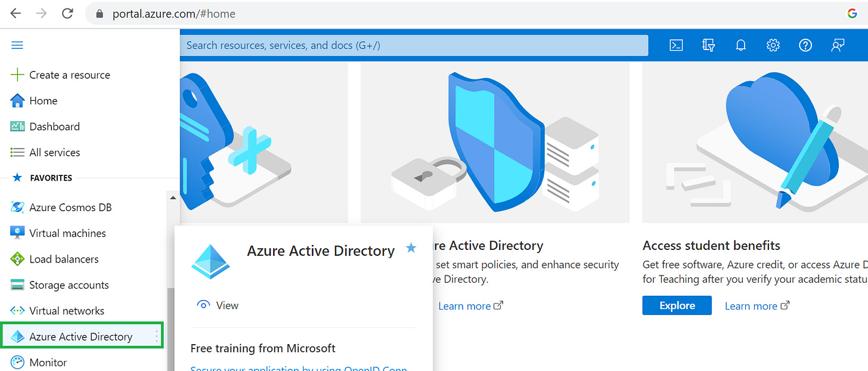Click the browser forward arrow
Screen dimensions: 868x371
tap(41, 13)
